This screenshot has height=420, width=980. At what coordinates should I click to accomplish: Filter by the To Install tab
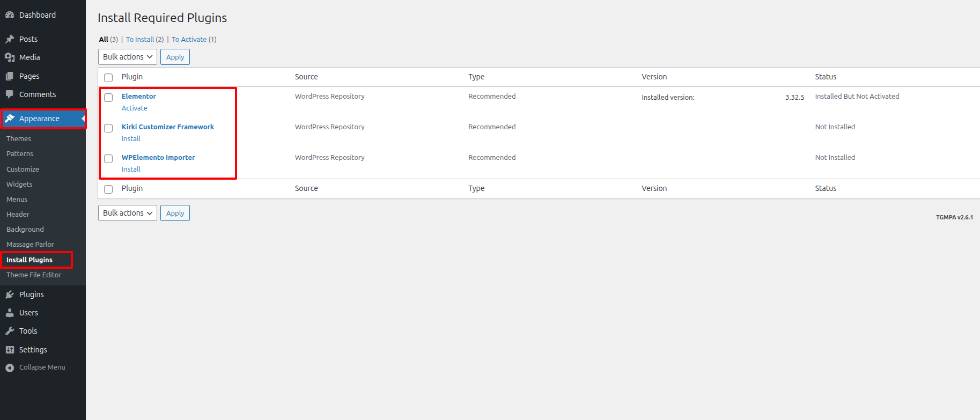(145, 40)
